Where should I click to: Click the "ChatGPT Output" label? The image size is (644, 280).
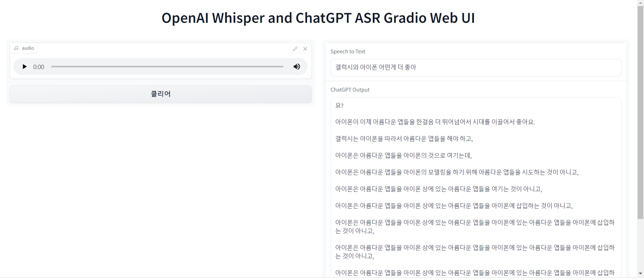[350, 90]
